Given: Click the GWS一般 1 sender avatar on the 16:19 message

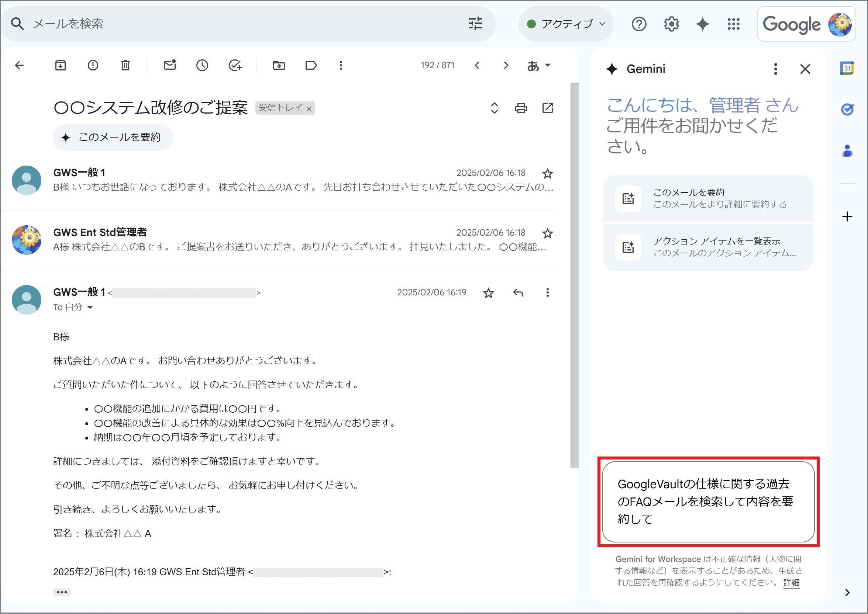Looking at the screenshot, I should [x=27, y=300].
